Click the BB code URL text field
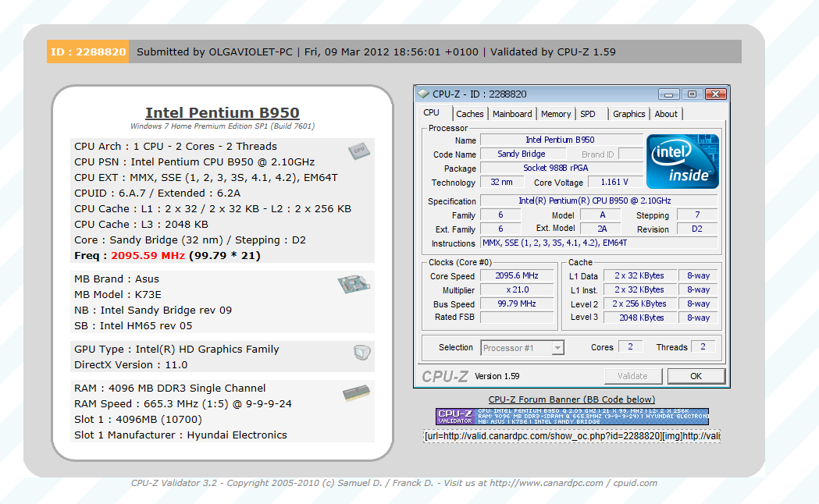This screenshot has width=819, height=504. tap(572, 435)
